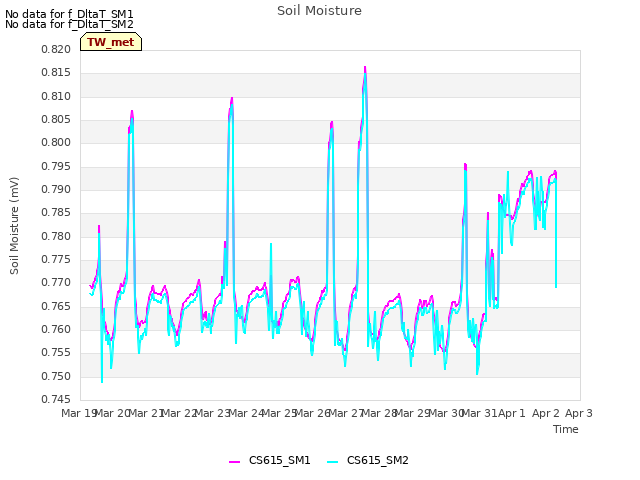Click the 0.750 y-axis tick label
Viewport: 640px width, 480px height.
point(56,376)
